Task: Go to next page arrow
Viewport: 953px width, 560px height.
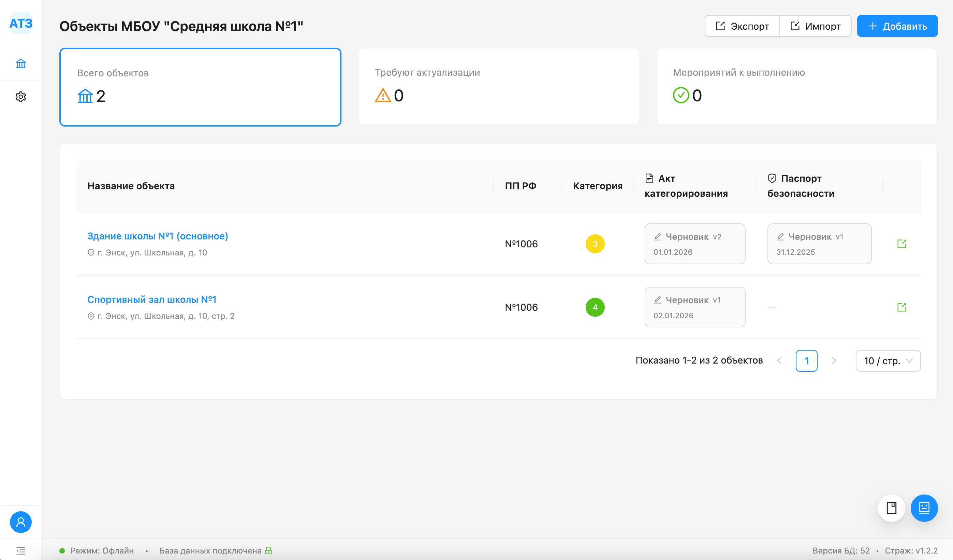Action: pyautogui.click(x=834, y=361)
